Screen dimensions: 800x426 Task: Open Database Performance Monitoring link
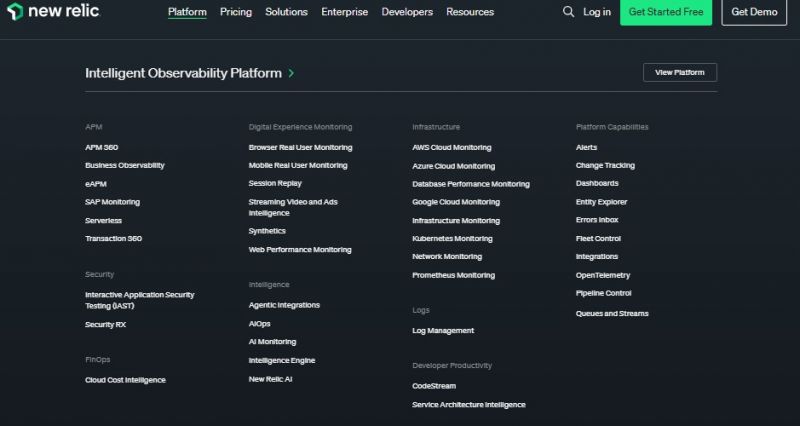pos(471,184)
